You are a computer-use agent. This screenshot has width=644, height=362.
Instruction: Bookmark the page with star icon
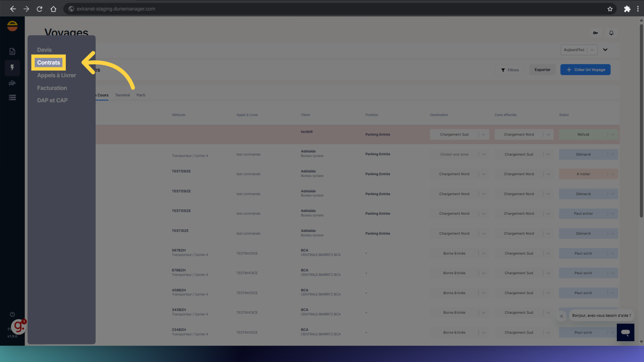610,9
